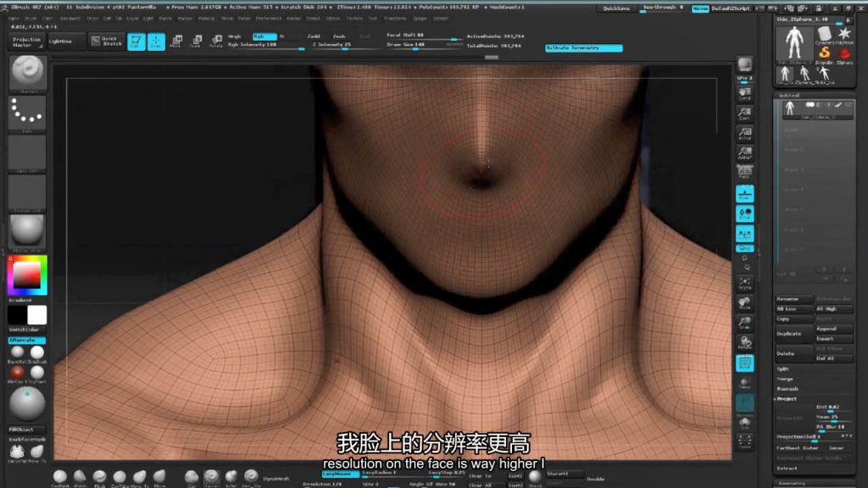Click the Quick Sketch button

point(106,42)
